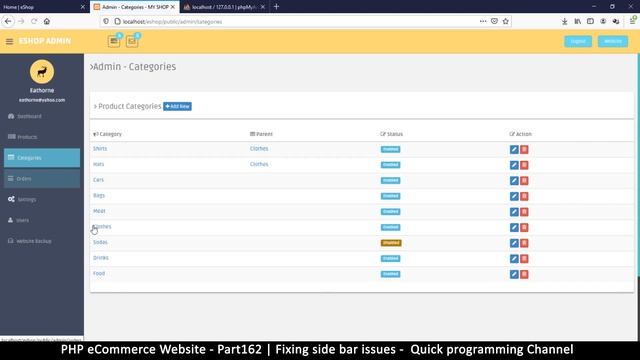Open Orders in the sidebar

point(42,178)
